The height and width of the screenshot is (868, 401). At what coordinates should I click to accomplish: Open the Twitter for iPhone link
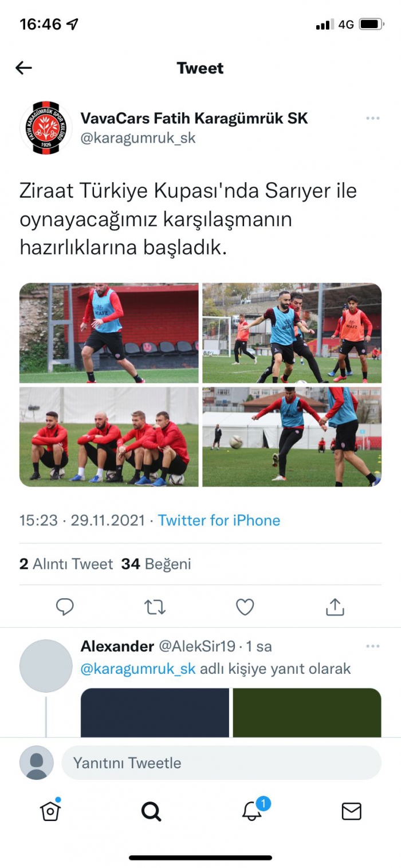219,520
